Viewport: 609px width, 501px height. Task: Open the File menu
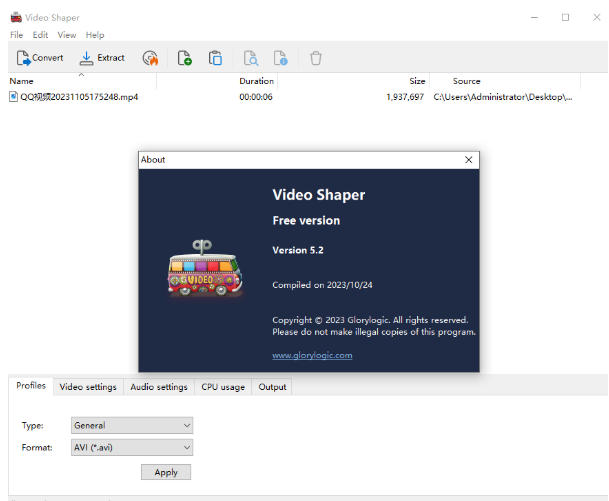16,35
